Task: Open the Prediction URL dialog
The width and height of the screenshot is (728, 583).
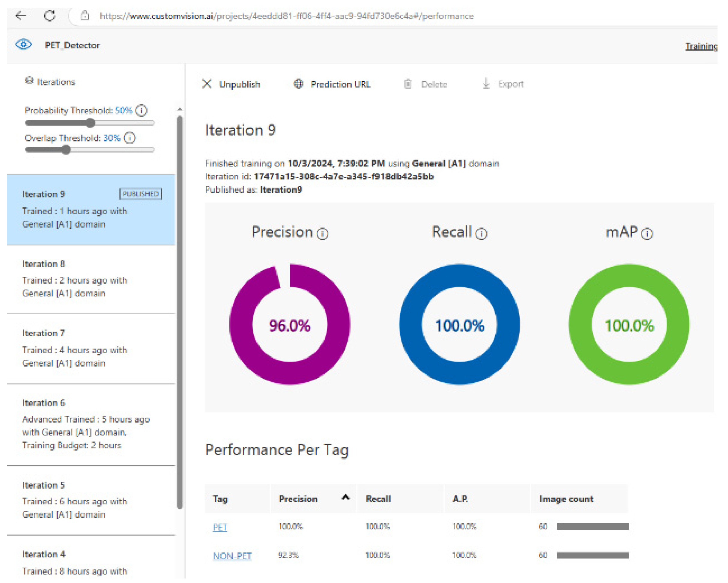Action: (332, 84)
